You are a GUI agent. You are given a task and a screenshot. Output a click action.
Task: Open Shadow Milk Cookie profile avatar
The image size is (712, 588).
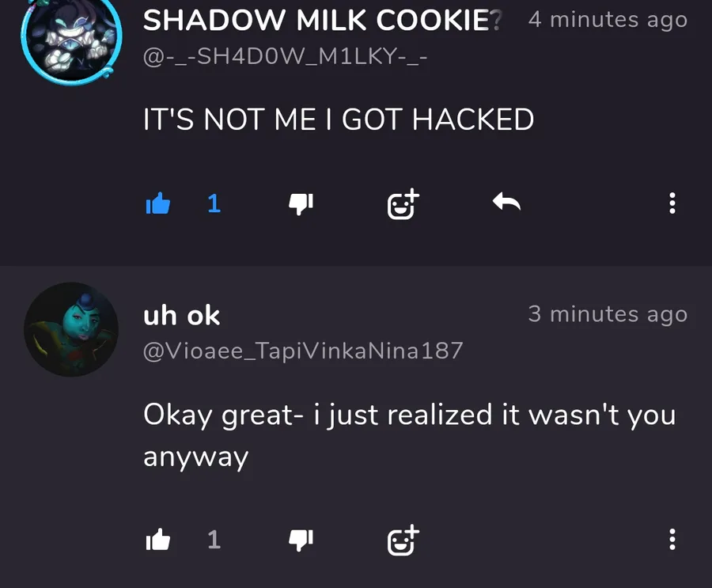click(x=71, y=40)
